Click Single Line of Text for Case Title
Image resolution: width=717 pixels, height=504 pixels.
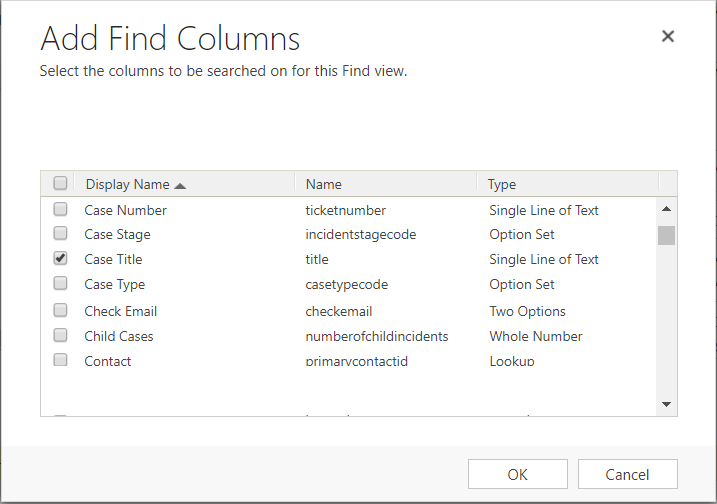(544, 259)
